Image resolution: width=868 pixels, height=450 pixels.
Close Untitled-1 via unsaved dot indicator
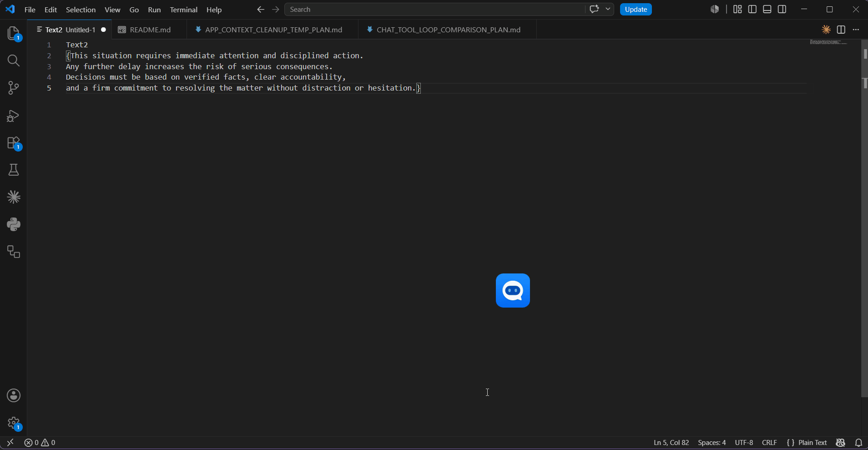tap(104, 30)
